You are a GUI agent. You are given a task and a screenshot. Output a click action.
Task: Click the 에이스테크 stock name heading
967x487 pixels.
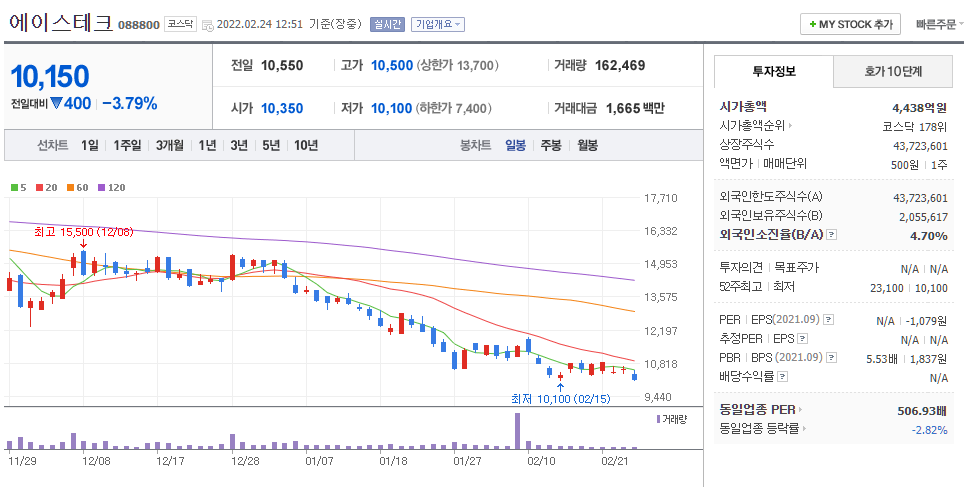(60, 23)
